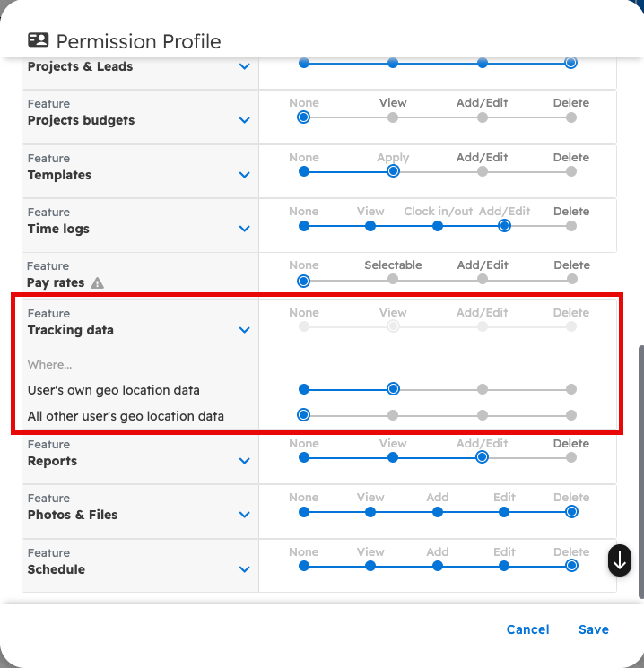Viewport: 644px width, 668px height.
Task: Expand the Templates feature chevron
Action: point(245,175)
